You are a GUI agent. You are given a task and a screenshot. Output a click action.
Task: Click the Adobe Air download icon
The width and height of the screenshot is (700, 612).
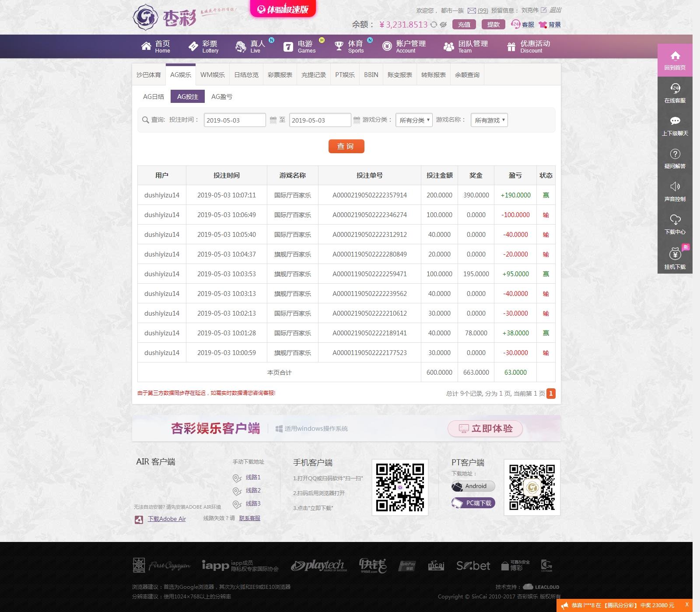click(139, 520)
